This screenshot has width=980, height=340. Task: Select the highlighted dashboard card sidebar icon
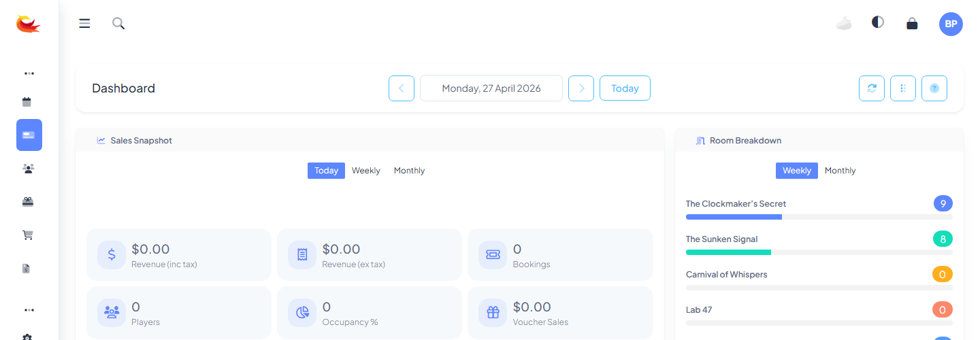[29, 135]
